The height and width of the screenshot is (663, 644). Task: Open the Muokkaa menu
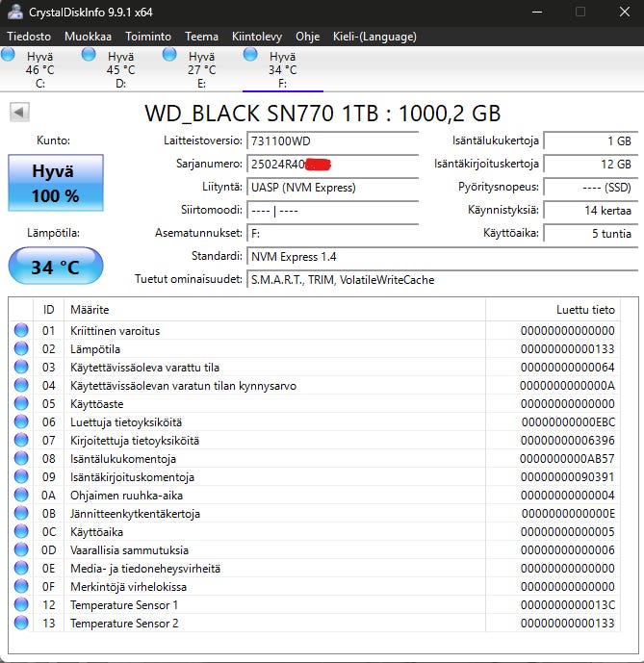(88, 37)
